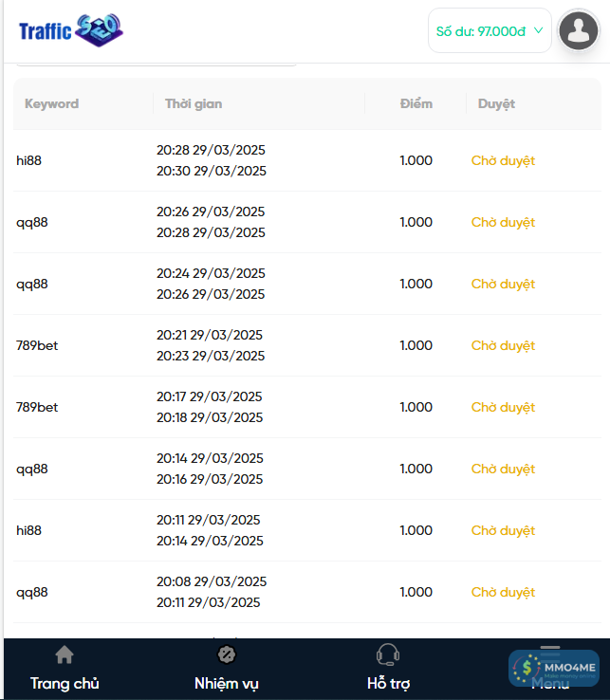Click the home icon in bottom bar
This screenshot has height=700, width=610.
pos(65,654)
